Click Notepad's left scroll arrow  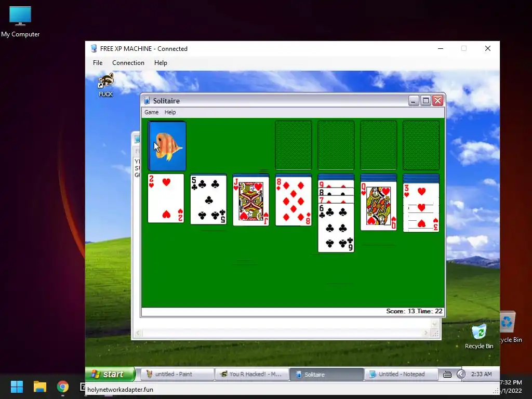point(138,333)
